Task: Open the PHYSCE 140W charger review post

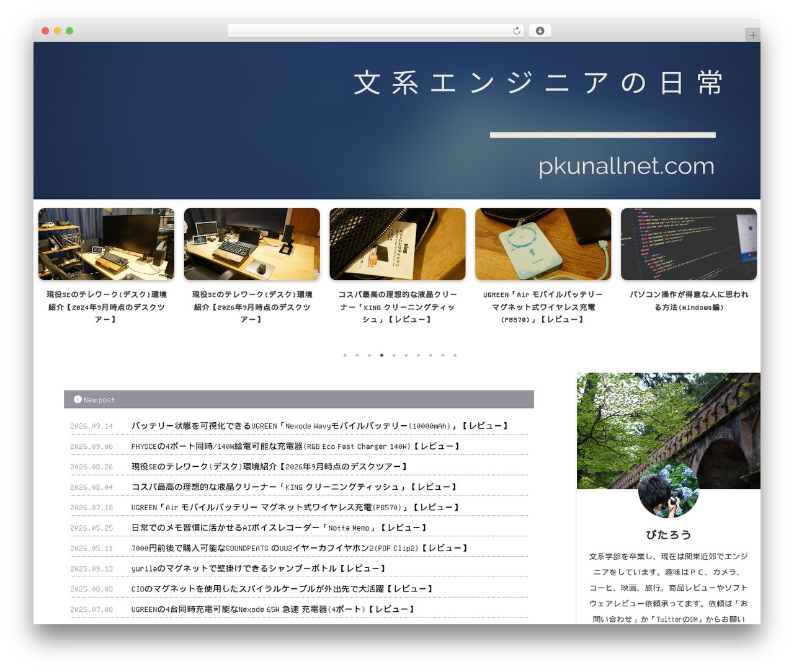Action: point(296,446)
